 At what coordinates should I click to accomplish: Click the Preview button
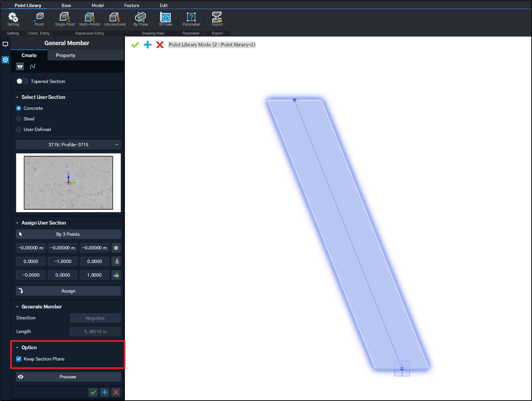68,377
